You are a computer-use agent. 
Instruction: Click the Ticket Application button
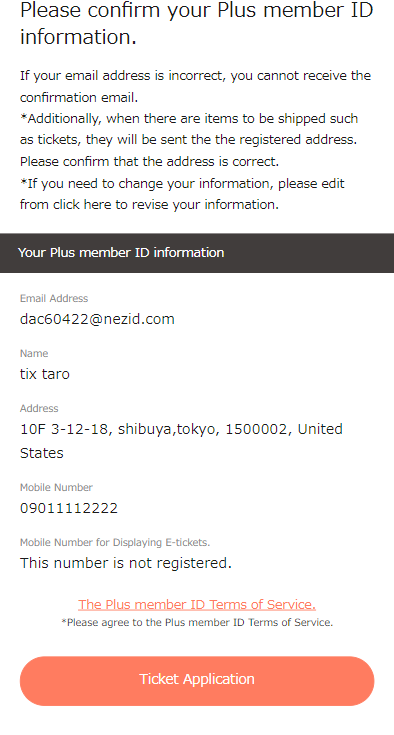coord(197,681)
